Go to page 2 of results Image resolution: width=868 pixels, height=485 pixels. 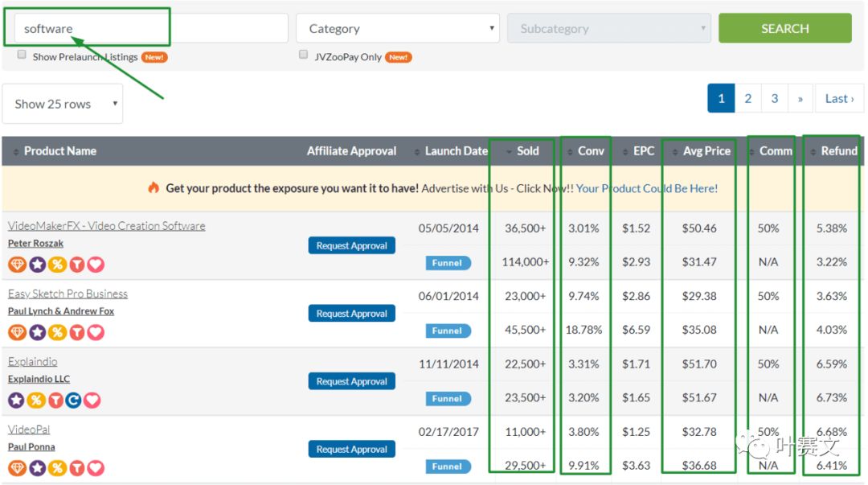pyautogui.click(x=748, y=98)
